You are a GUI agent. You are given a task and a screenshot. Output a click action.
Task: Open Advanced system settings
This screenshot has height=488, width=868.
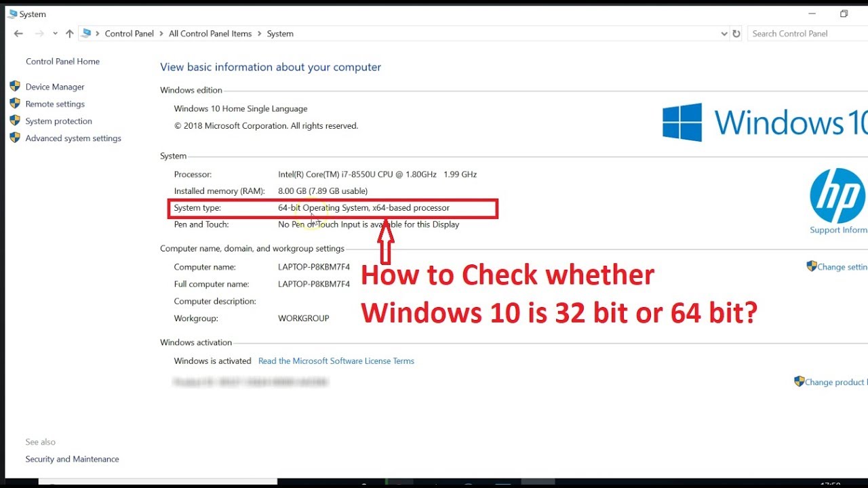tap(73, 138)
